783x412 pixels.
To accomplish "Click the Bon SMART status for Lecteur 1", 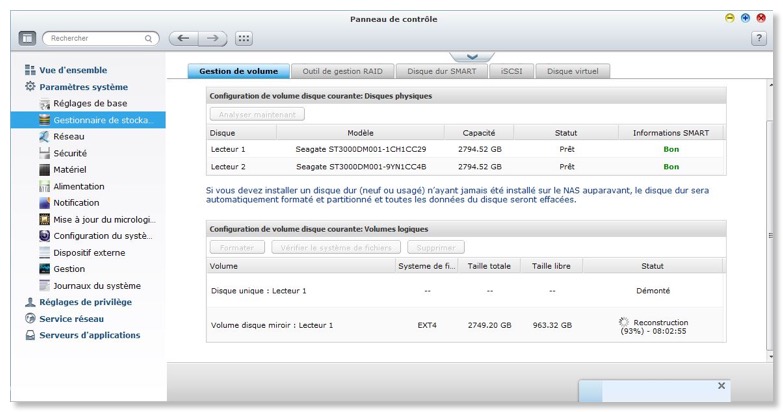I will pos(670,148).
